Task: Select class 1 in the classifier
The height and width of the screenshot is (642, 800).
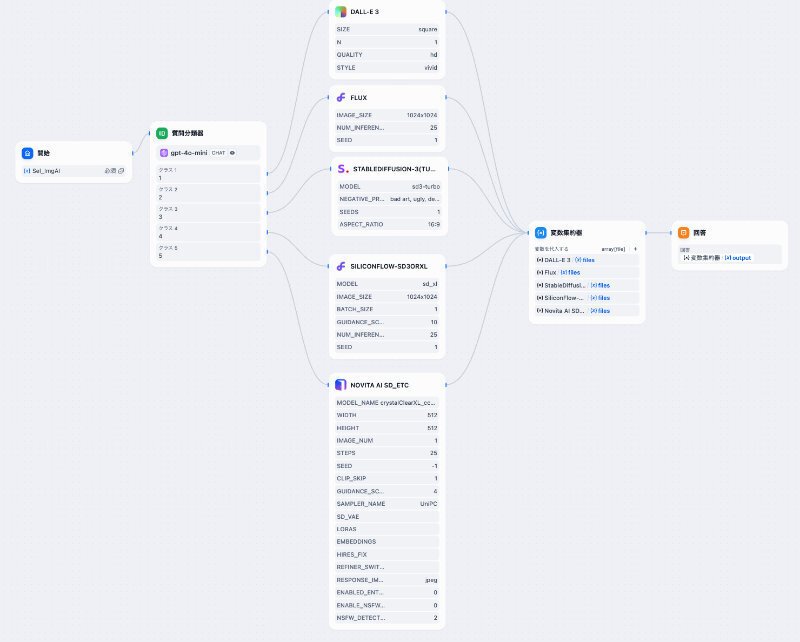Action: (208, 174)
